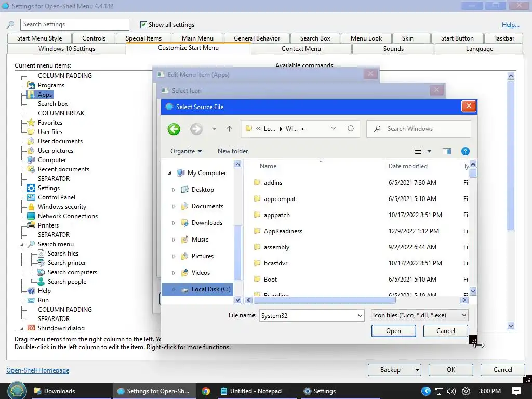
Task: Click the magnifier icon beside Search Settings
Action: click(x=11, y=25)
